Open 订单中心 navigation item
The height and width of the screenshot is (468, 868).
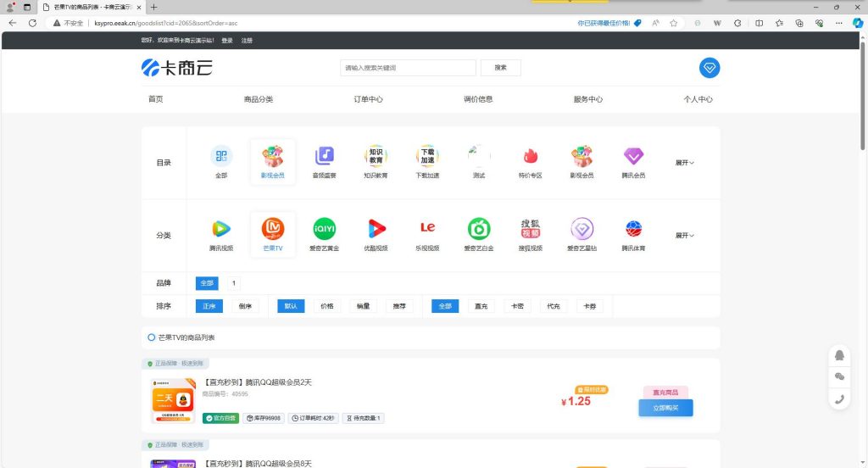coord(368,99)
